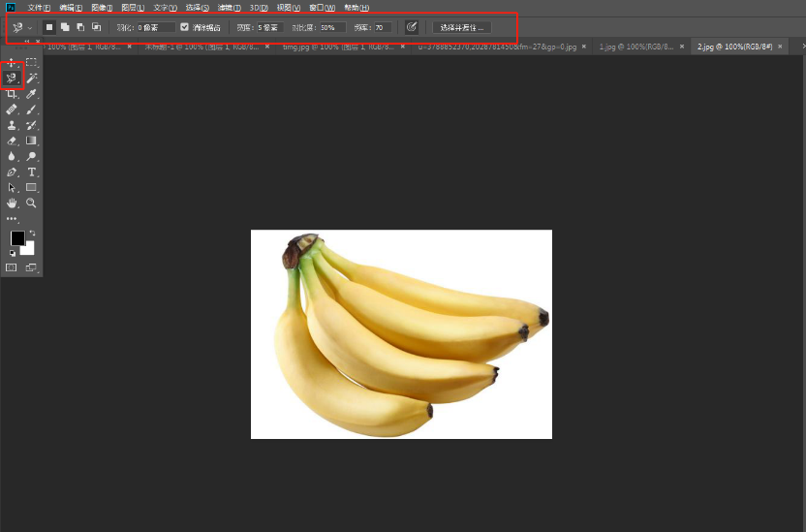Open the 图层(L) menu
The image size is (806, 532).
click(133, 8)
